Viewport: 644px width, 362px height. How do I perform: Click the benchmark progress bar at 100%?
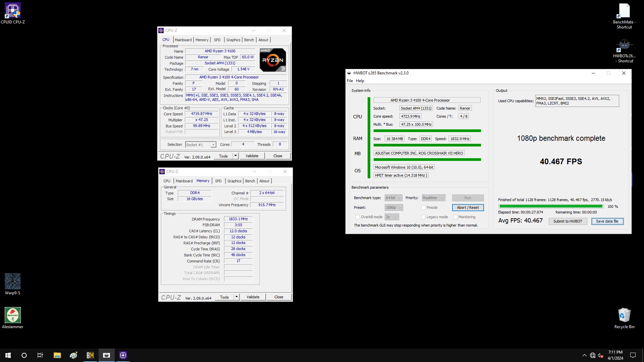click(x=551, y=206)
